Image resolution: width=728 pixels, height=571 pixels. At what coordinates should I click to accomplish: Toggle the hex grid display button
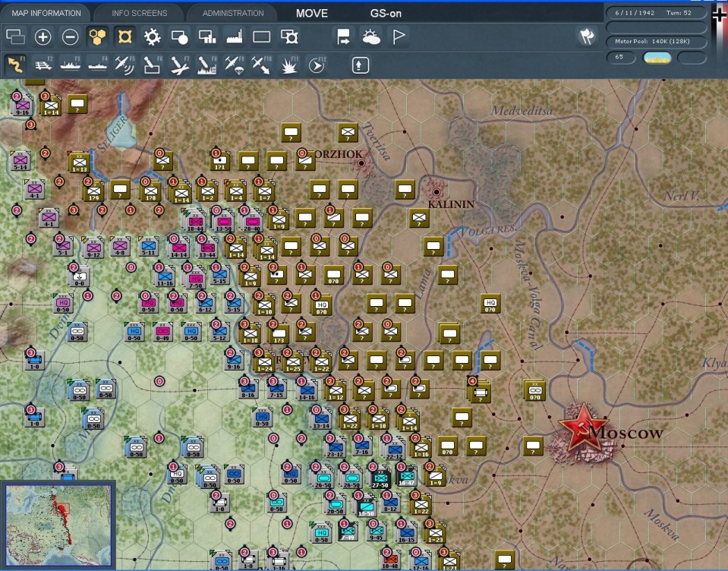pos(97,36)
